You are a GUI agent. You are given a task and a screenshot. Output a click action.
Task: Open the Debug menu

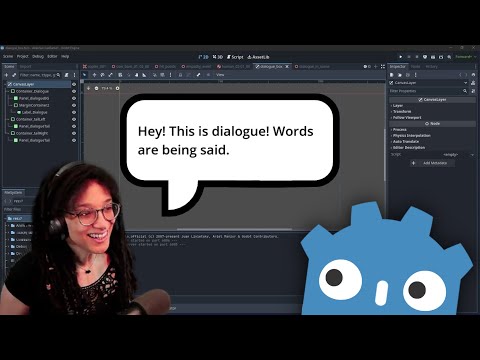38,56
